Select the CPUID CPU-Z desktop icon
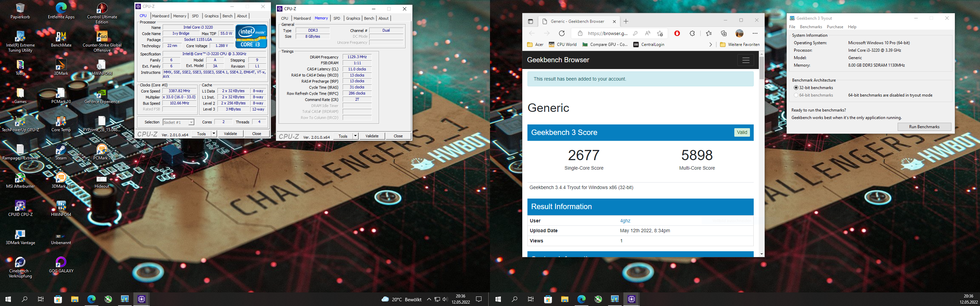 pyautogui.click(x=20, y=208)
